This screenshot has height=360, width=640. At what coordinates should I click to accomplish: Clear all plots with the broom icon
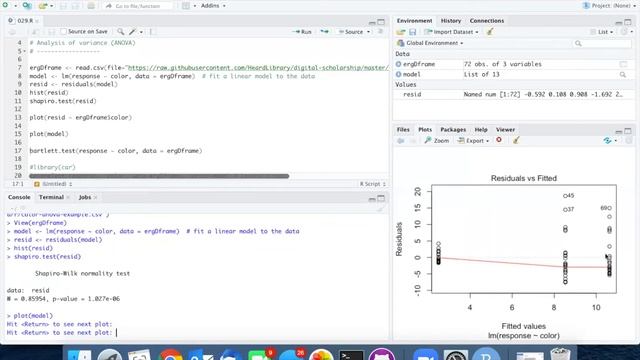coord(516,140)
